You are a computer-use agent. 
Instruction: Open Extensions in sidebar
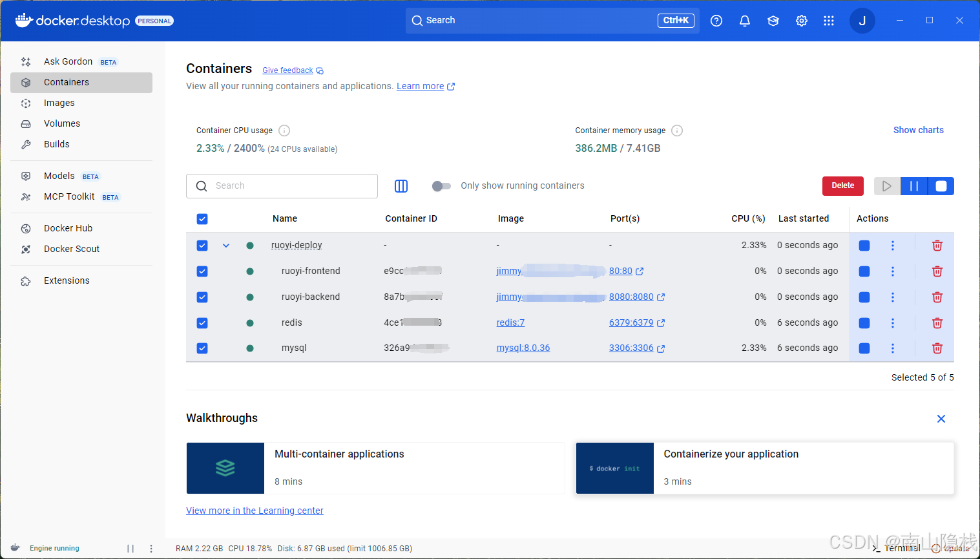[81, 280]
